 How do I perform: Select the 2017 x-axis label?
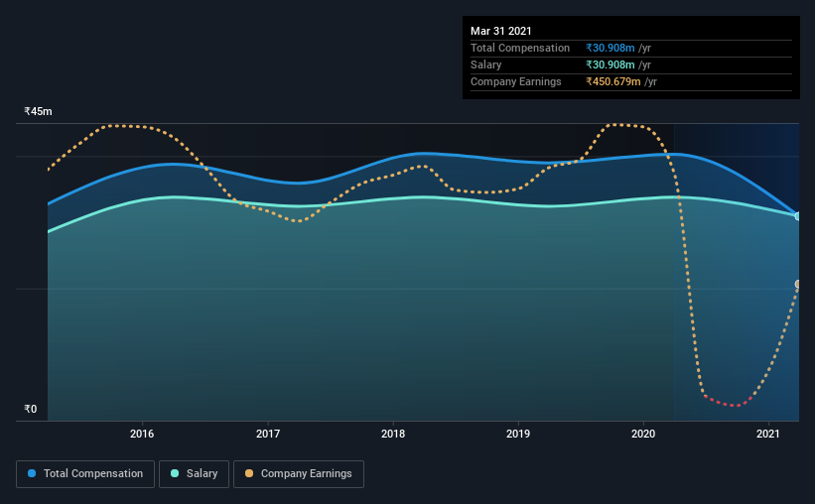[x=268, y=434]
